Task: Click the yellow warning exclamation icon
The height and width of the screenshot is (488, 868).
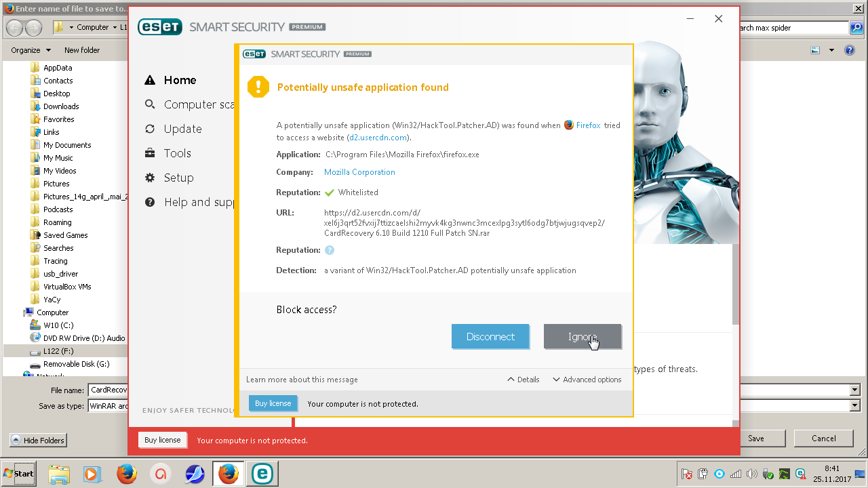Action: [x=258, y=87]
